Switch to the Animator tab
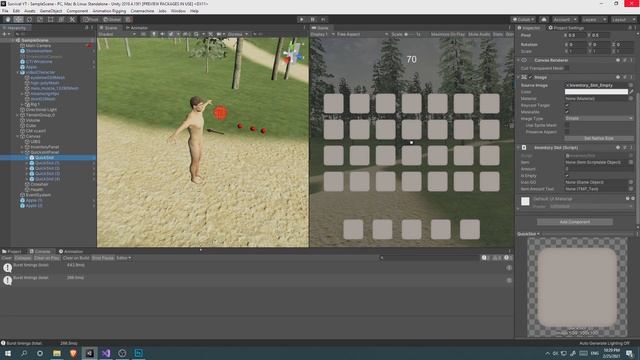The height and width of the screenshot is (360, 640). (137, 28)
